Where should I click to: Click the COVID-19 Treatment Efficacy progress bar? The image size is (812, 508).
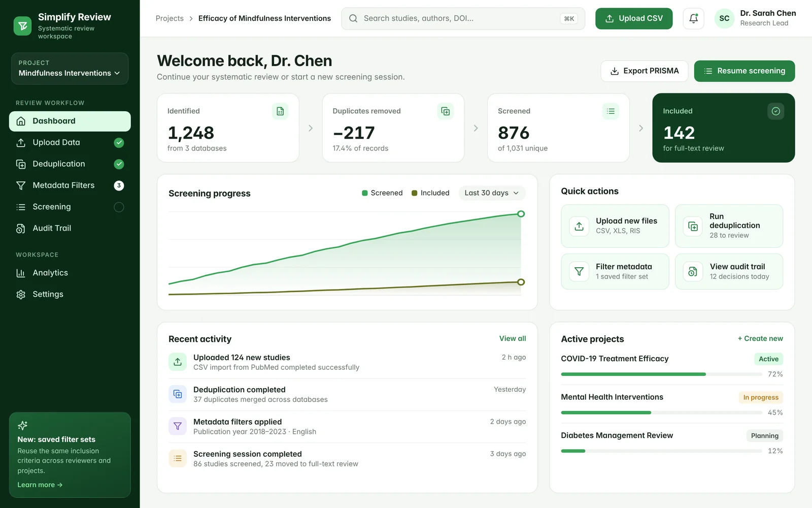click(661, 374)
